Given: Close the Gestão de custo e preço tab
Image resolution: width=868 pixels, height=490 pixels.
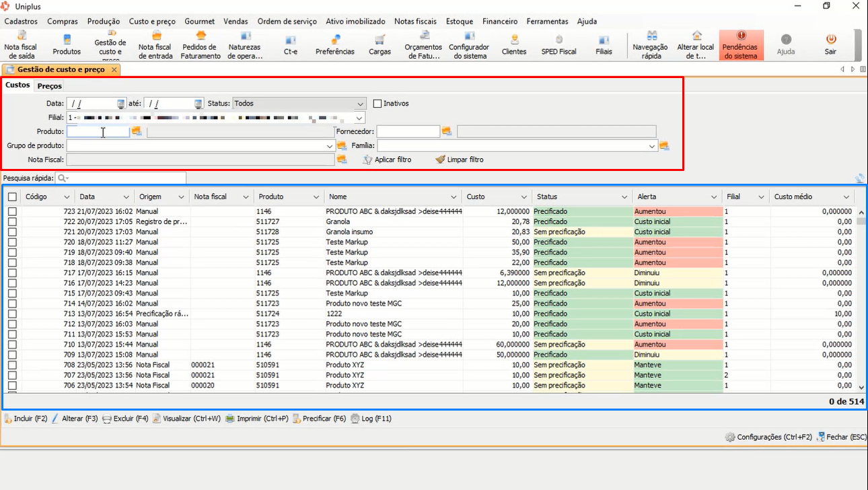Looking at the screenshot, I should (x=114, y=69).
